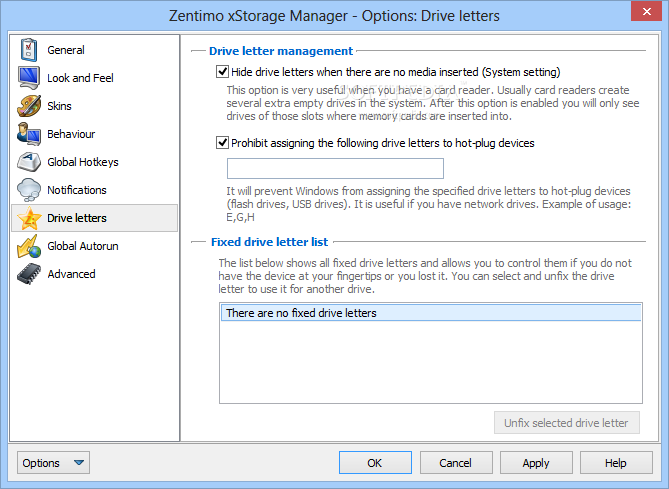Open the Look and Feel monitor icon

pyautogui.click(x=29, y=78)
